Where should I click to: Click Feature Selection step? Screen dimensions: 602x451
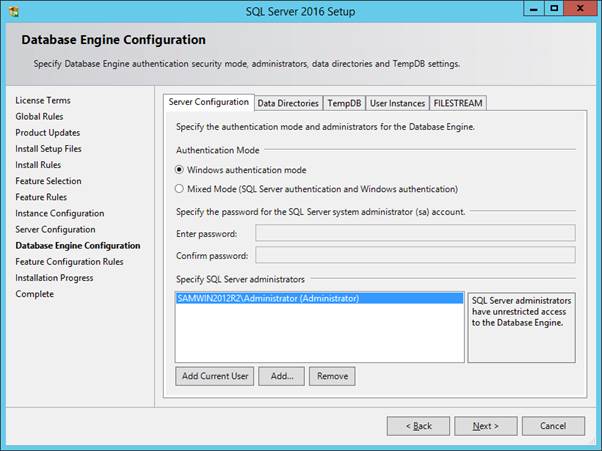(48, 181)
